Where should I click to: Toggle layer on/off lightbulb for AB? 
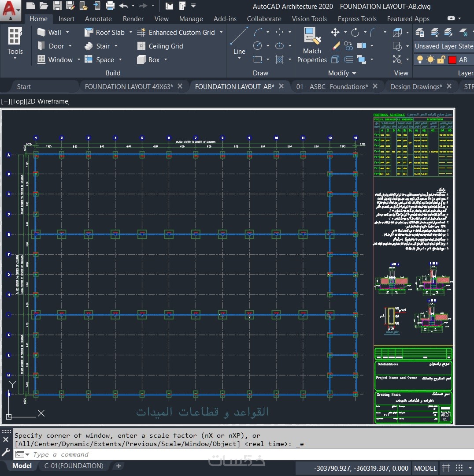(x=420, y=59)
